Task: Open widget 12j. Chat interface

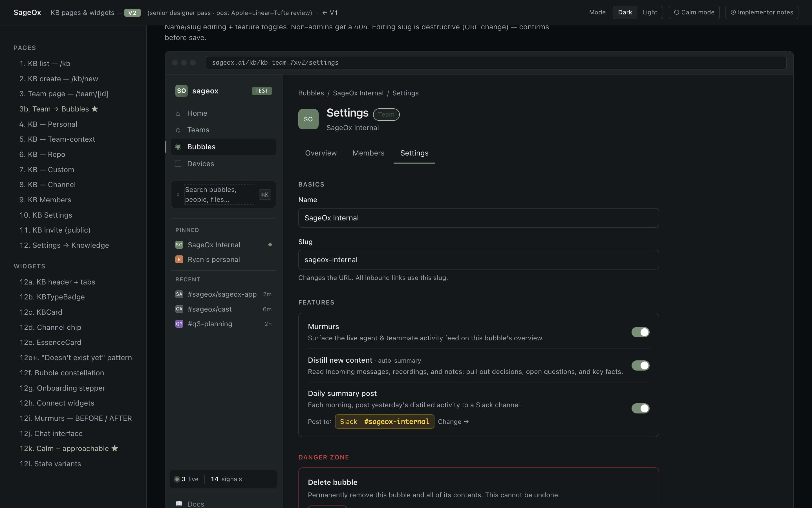Action: [51, 433]
